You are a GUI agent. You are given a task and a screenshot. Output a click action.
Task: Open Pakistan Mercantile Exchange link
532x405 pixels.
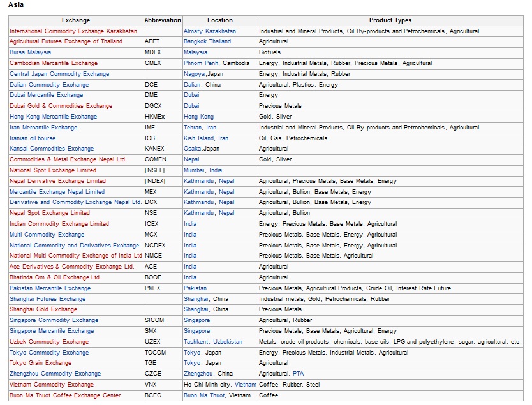pos(50,288)
